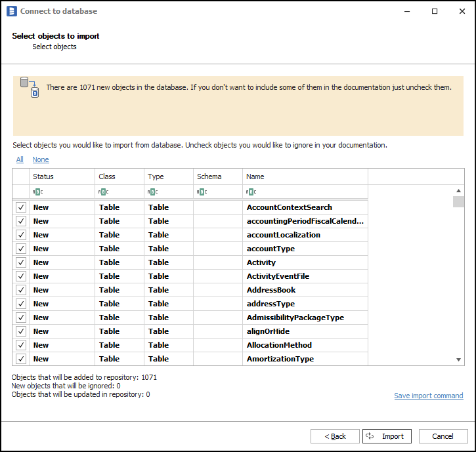Click the Name column filter icon
476x452 pixels.
251,192
